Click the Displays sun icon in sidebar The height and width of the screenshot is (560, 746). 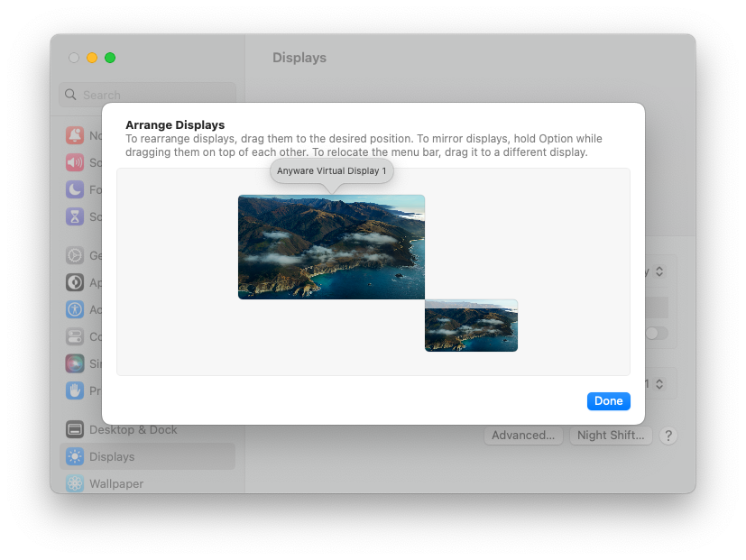pyautogui.click(x=75, y=457)
